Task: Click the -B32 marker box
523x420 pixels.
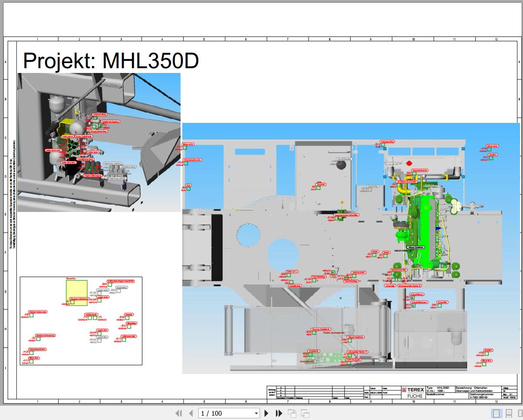Action: click(129, 327)
